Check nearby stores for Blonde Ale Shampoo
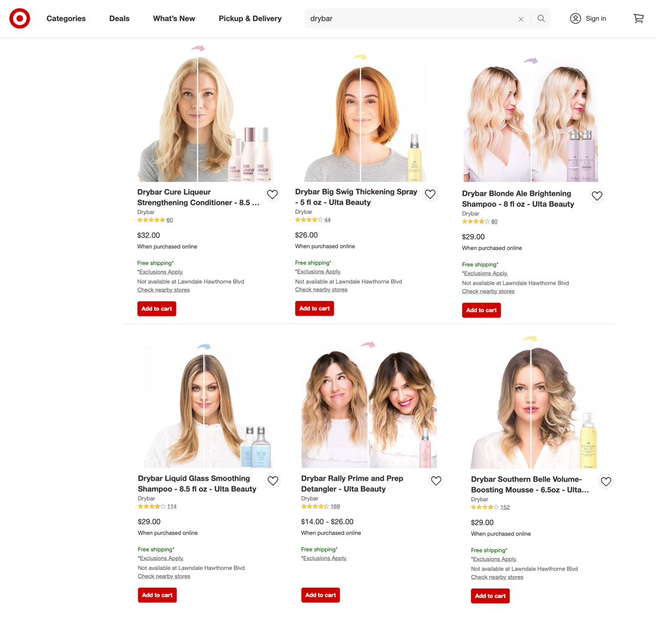The image size is (656, 644). (488, 291)
